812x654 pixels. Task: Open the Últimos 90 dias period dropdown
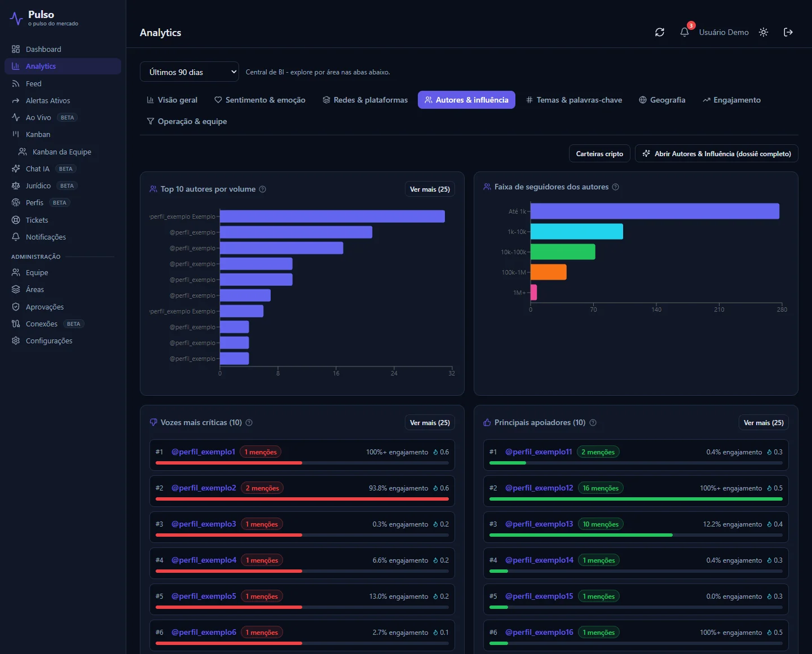tap(189, 72)
